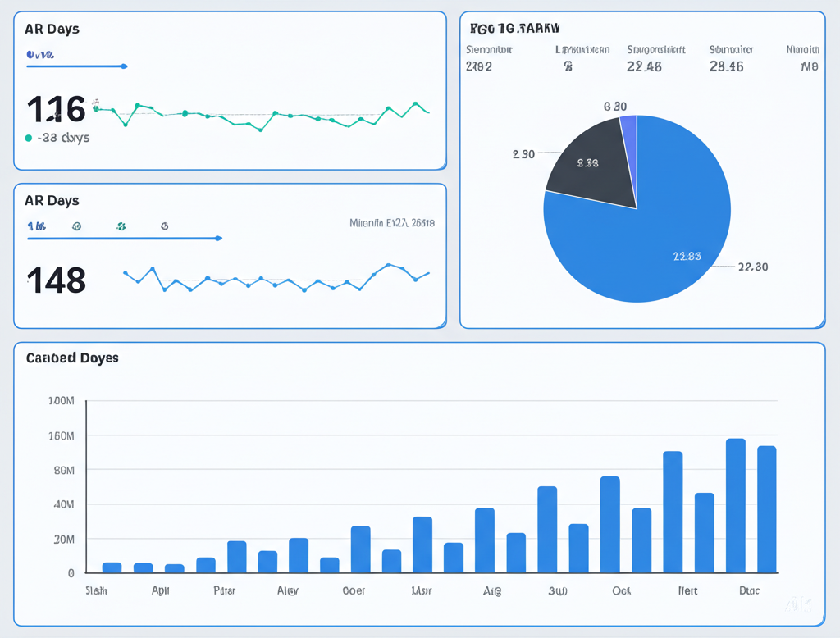
Task: Click the small blue badge icon above the 116 sparkline
Action: click(31, 55)
